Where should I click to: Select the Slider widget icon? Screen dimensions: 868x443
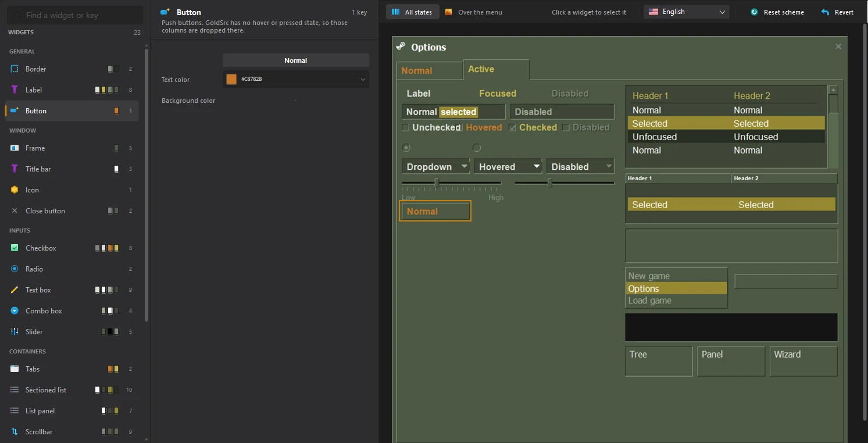(15, 332)
